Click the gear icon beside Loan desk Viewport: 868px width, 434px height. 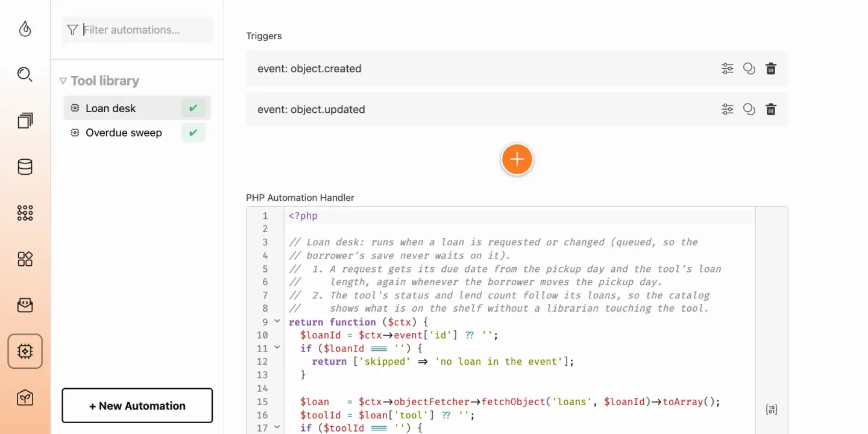tap(75, 108)
